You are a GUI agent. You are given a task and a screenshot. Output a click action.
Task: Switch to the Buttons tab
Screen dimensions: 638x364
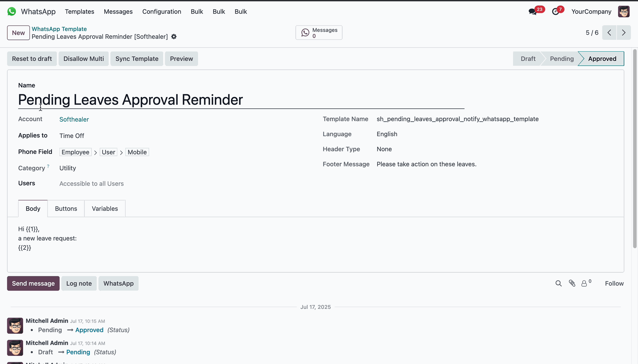tap(66, 209)
